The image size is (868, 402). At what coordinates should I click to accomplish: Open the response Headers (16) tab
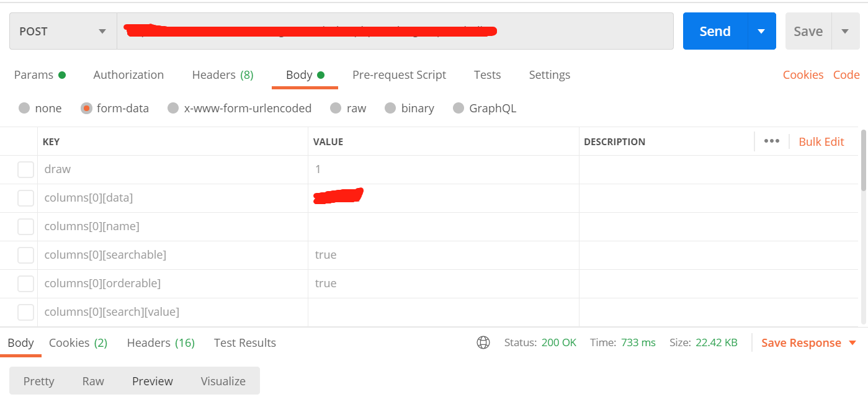point(161,342)
